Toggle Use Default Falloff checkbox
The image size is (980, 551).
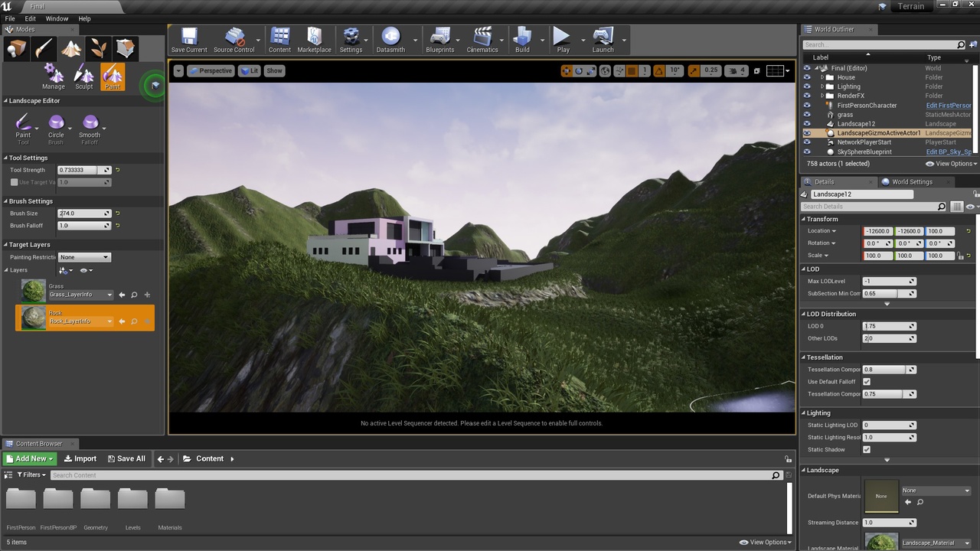(x=867, y=382)
